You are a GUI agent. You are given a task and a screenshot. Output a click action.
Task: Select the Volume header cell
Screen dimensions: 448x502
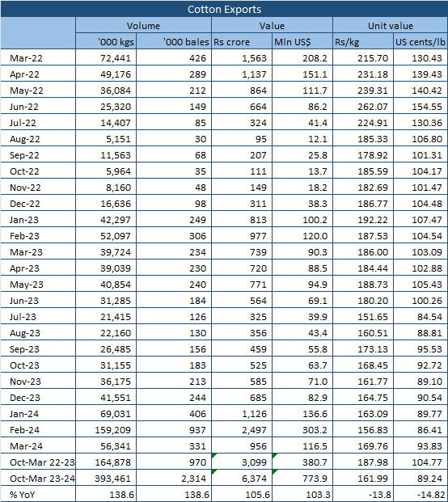click(x=143, y=25)
